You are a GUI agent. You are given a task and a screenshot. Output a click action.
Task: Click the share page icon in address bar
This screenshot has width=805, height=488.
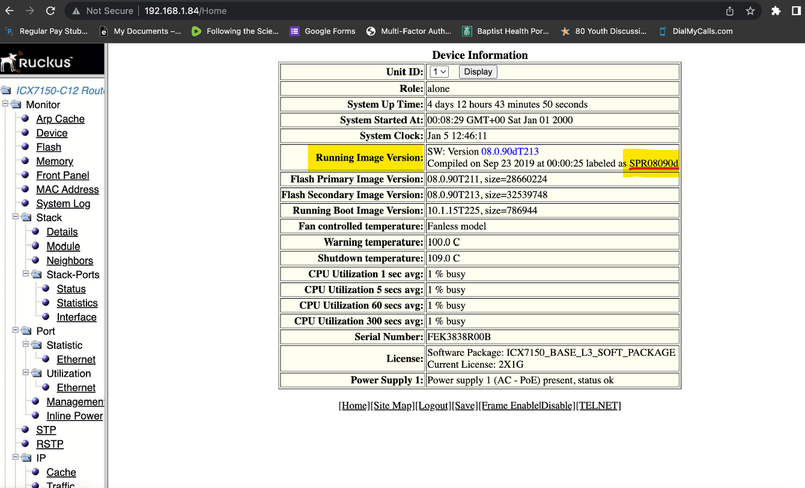point(729,11)
